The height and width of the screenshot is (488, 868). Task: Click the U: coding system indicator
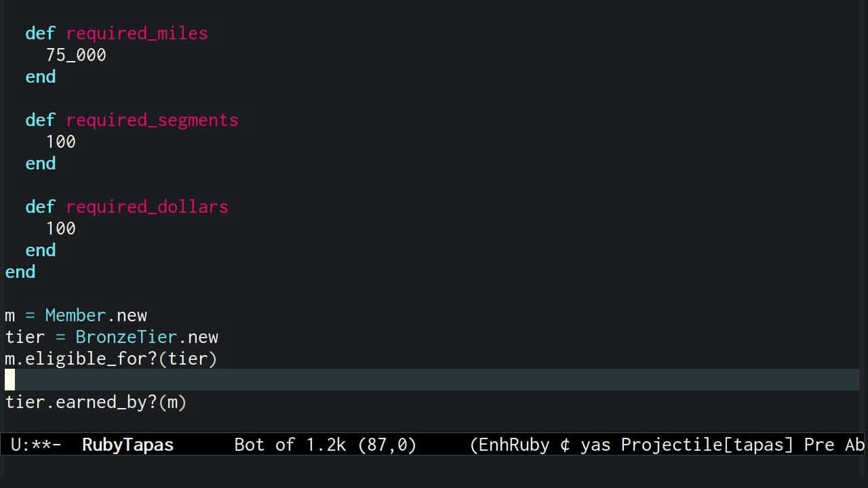18,445
